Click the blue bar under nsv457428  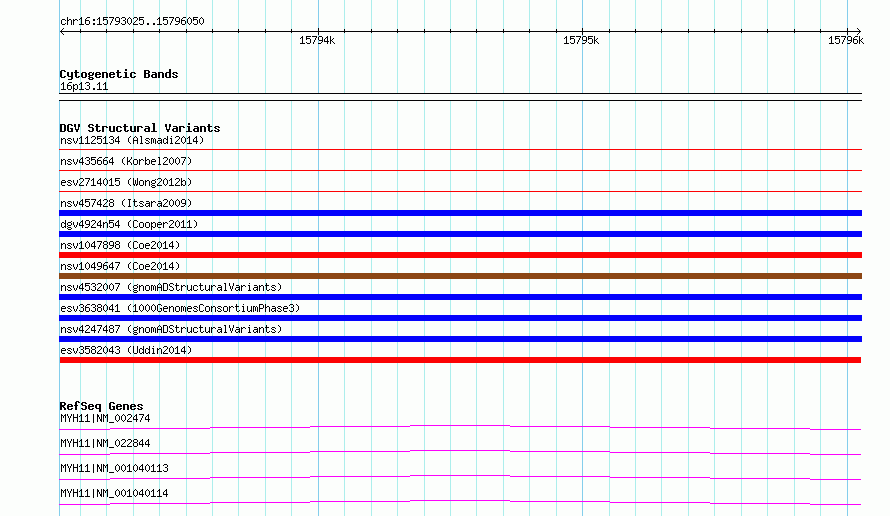[460, 213]
